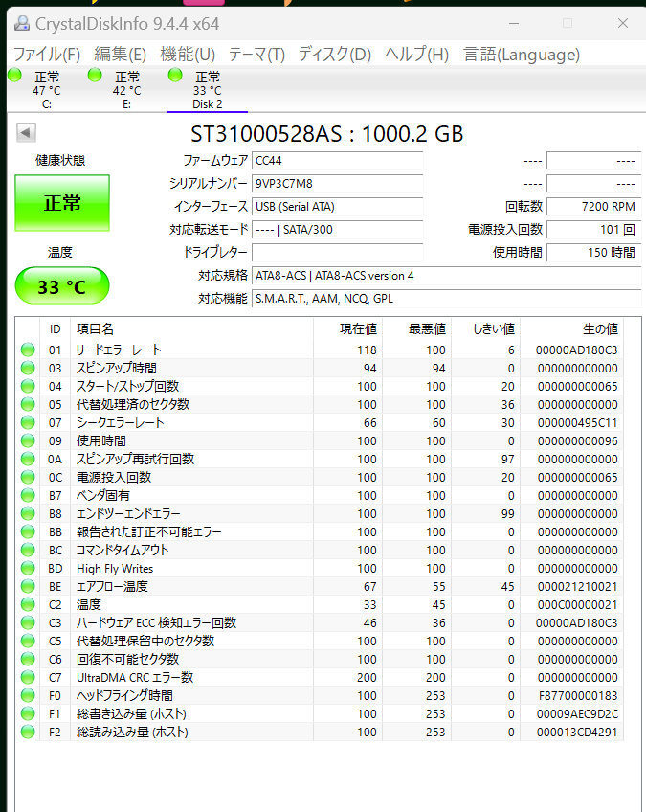Click the rotation rate field 7200 RPM
Viewport: 646px width, 812px height.
pyautogui.click(x=593, y=207)
